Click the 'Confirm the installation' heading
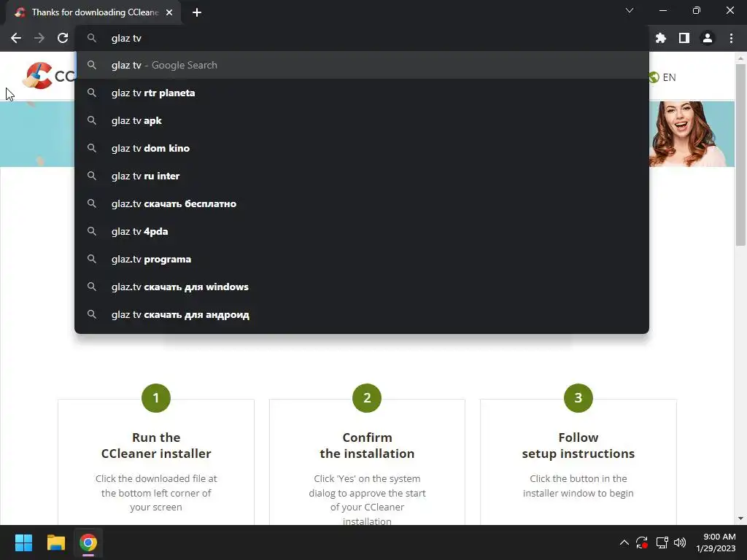The height and width of the screenshot is (560, 747). pyautogui.click(x=367, y=446)
